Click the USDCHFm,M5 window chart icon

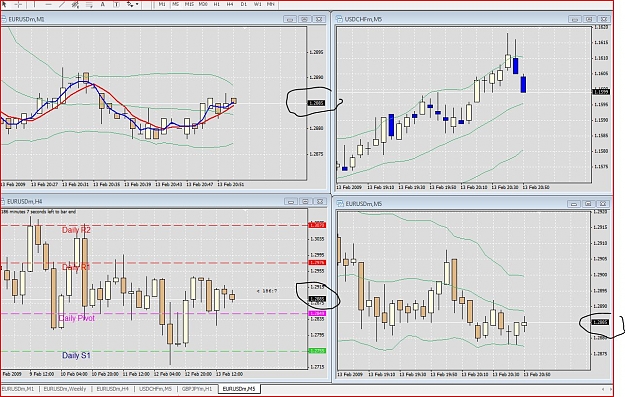tap(339, 19)
